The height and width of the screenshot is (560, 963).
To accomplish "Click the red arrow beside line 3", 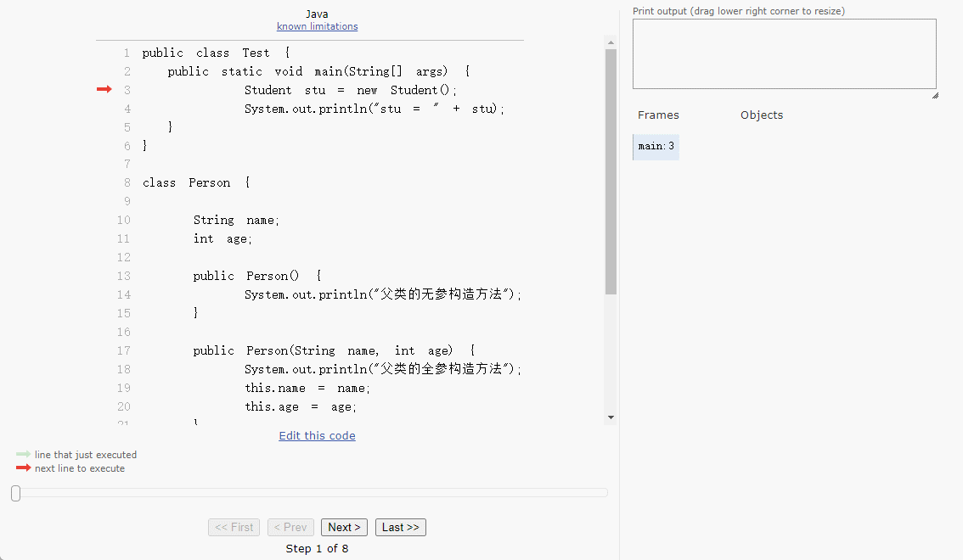I will coord(104,89).
